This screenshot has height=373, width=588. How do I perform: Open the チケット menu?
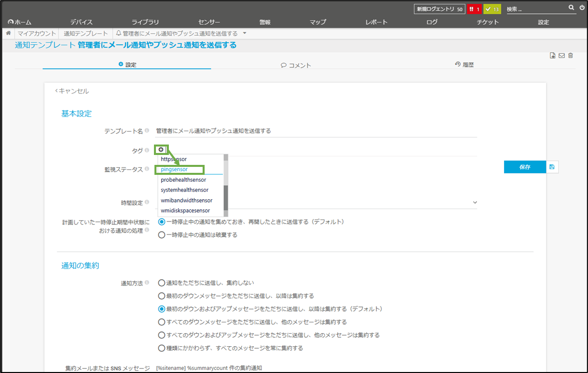coord(488,22)
